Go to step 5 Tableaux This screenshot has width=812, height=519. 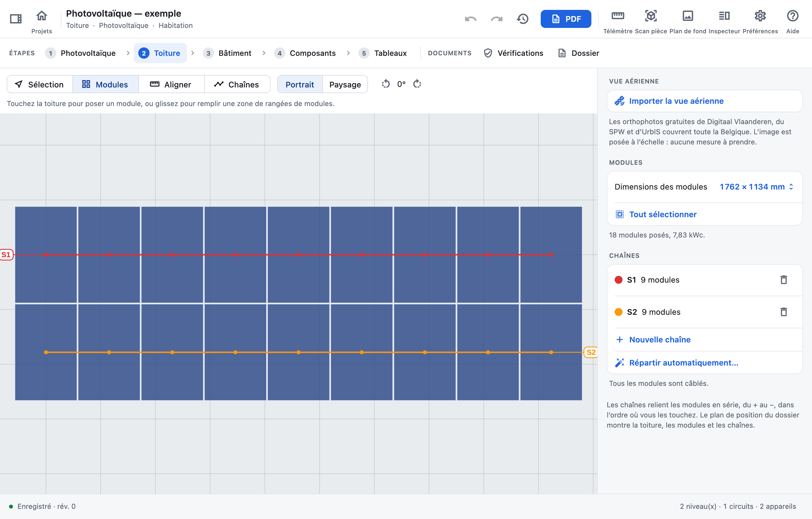[x=383, y=53]
